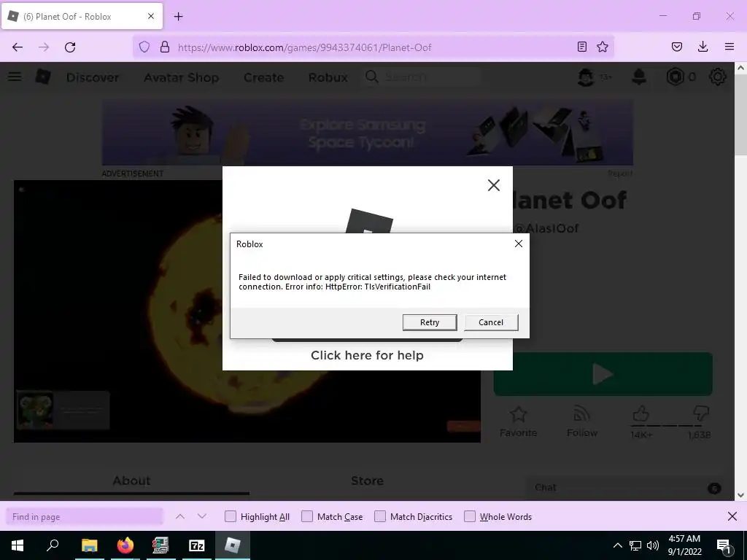Open Firefox from the taskbar

point(125,545)
